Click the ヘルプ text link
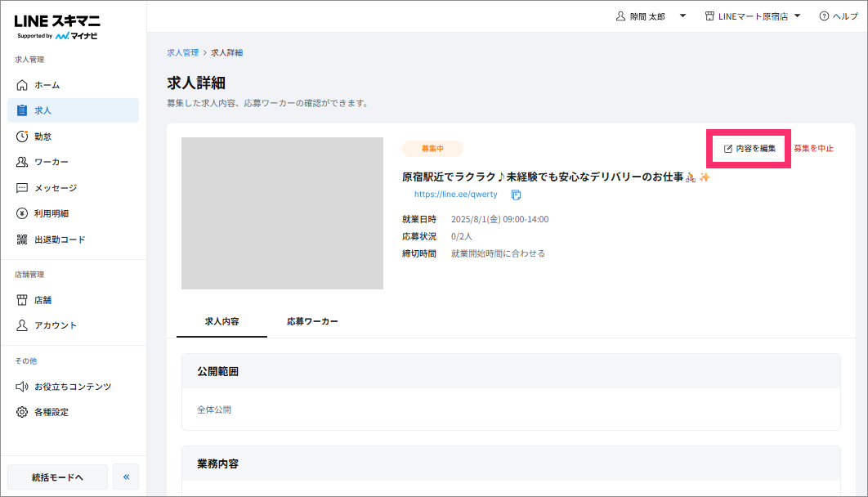 845,16
